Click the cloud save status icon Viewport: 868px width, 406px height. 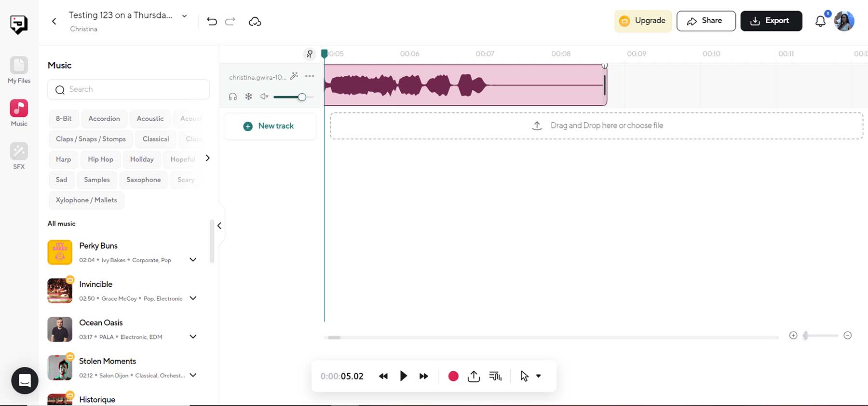point(255,21)
